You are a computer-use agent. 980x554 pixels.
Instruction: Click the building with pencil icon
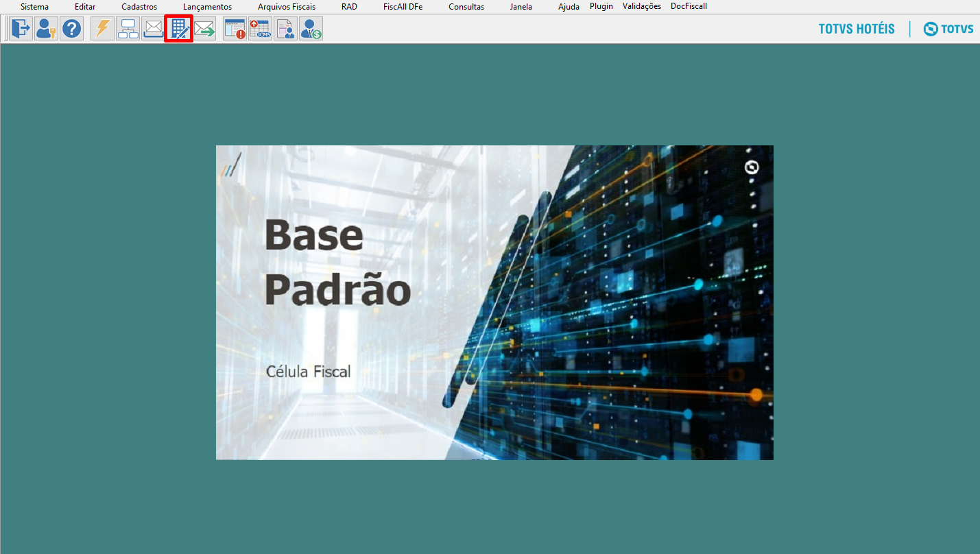pyautogui.click(x=178, y=29)
